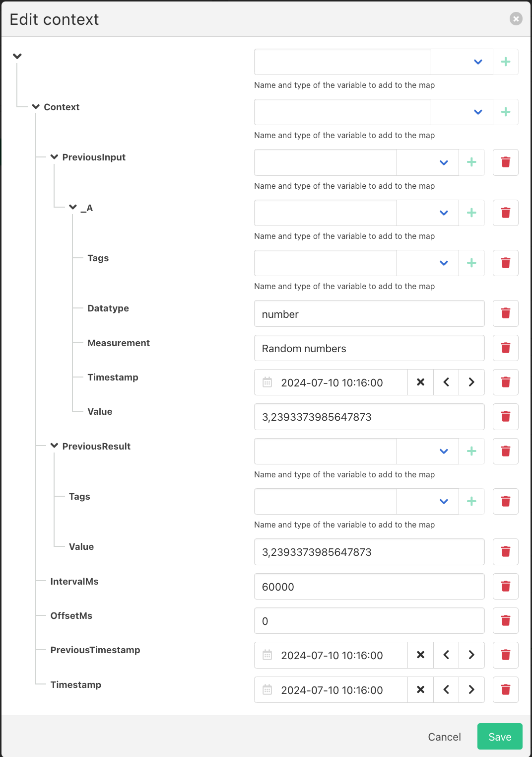532x757 pixels.
Task: Focus the PreviousResult Value input field
Action: click(369, 552)
